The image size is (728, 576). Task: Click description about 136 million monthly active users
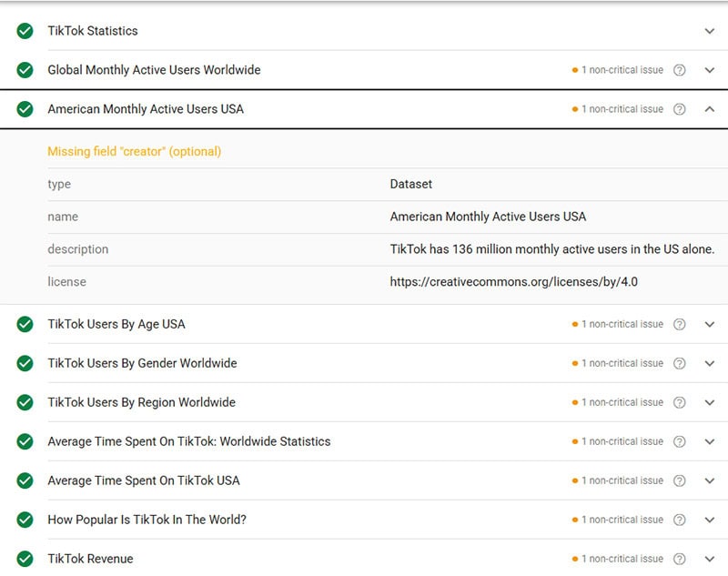pyautogui.click(x=552, y=249)
